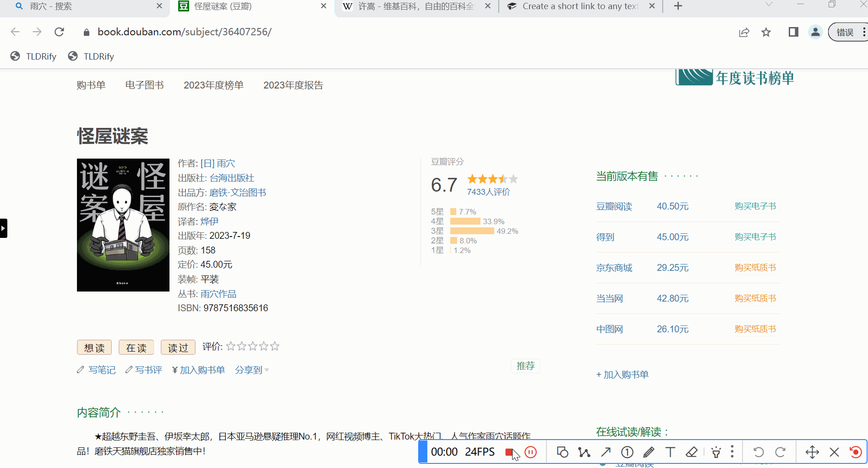The width and height of the screenshot is (868, 468).
Task: Open the tab search chevron dropdown
Action: click(x=769, y=5)
